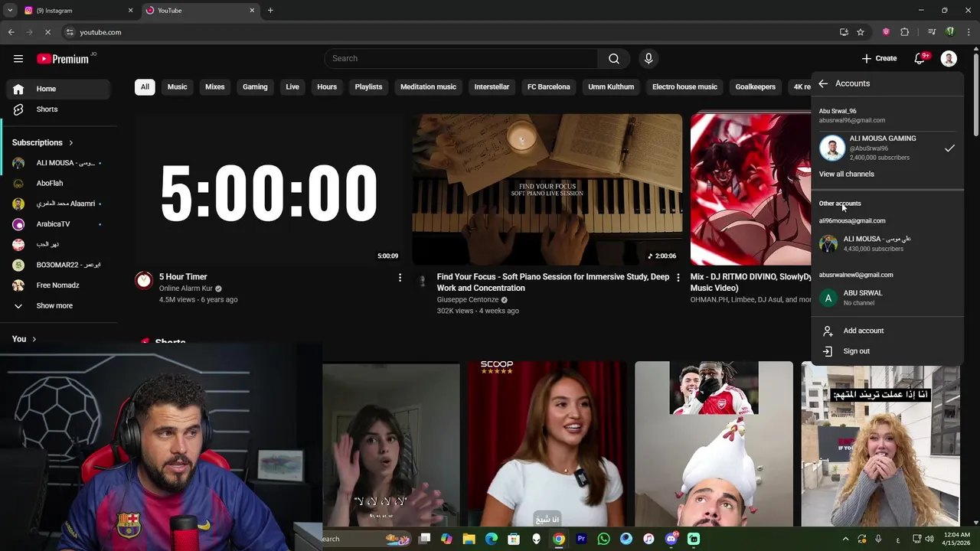
Task: Open the Chrome extensions puzzle icon
Action: [x=905, y=32]
